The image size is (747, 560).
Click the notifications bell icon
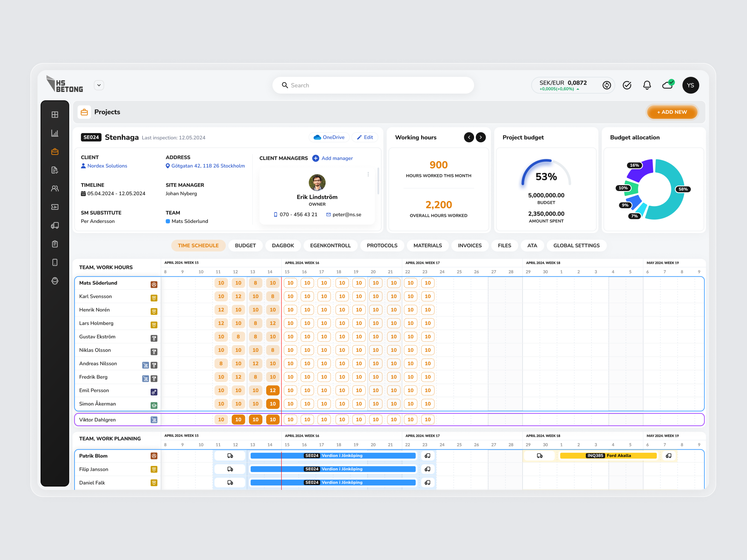(647, 85)
